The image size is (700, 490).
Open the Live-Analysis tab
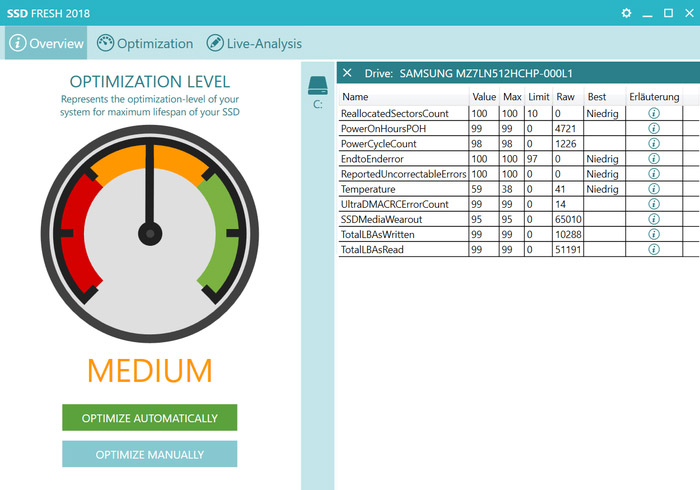254,43
